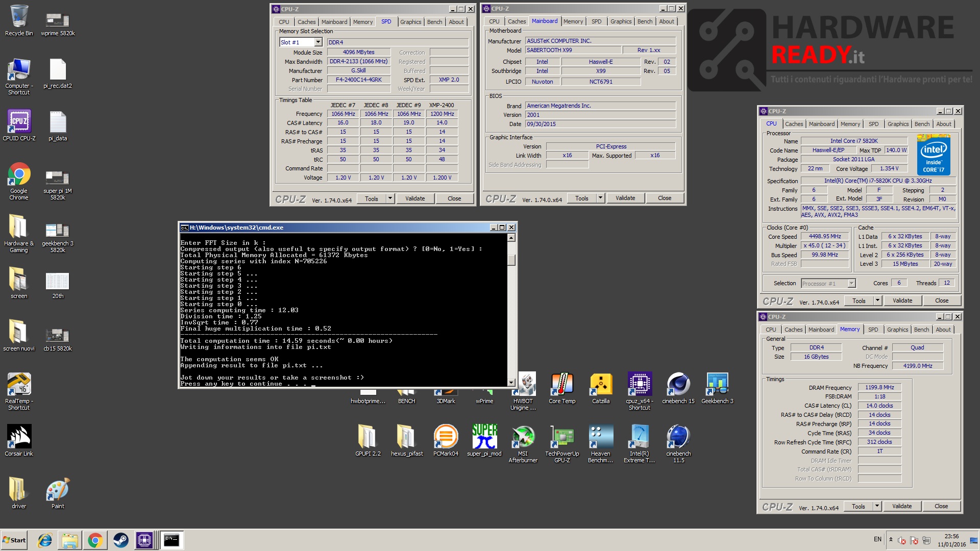The width and height of the screenshot is (980, 551).
Task: Click Tools button in SPD CPU-Z window
Action: point(372,198)
